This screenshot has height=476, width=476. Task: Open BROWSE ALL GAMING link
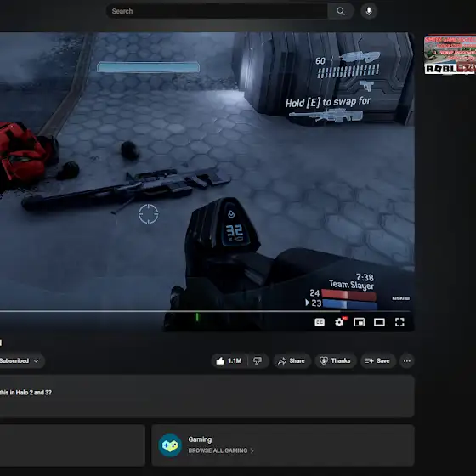221,450
